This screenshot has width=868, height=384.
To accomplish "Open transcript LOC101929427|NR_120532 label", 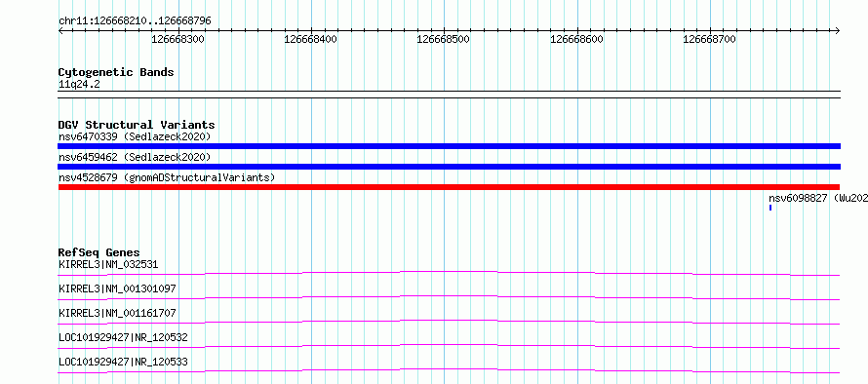I will (x=123, y=337).
